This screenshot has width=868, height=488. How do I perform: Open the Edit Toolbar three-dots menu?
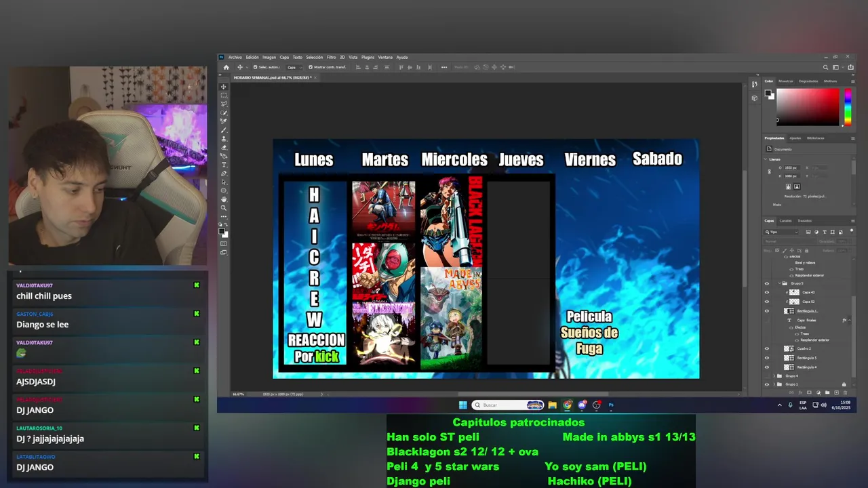pyautogui.click(x=224, y=216)
